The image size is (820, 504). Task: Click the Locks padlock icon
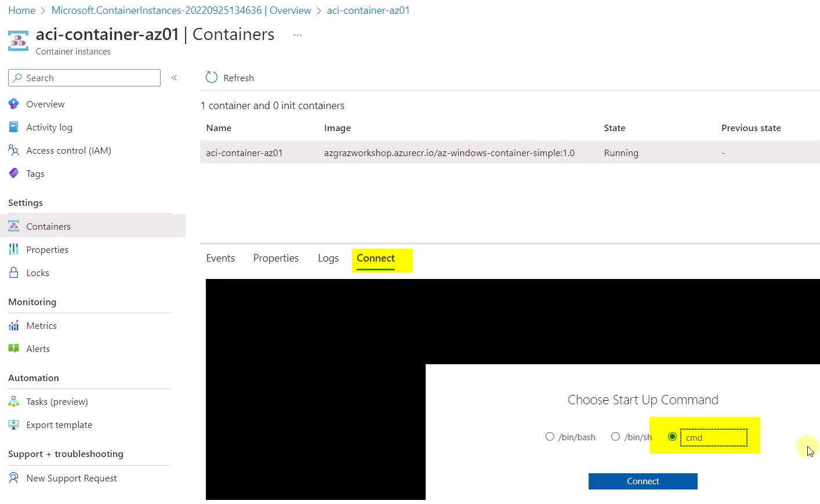[x=14, y=273]
